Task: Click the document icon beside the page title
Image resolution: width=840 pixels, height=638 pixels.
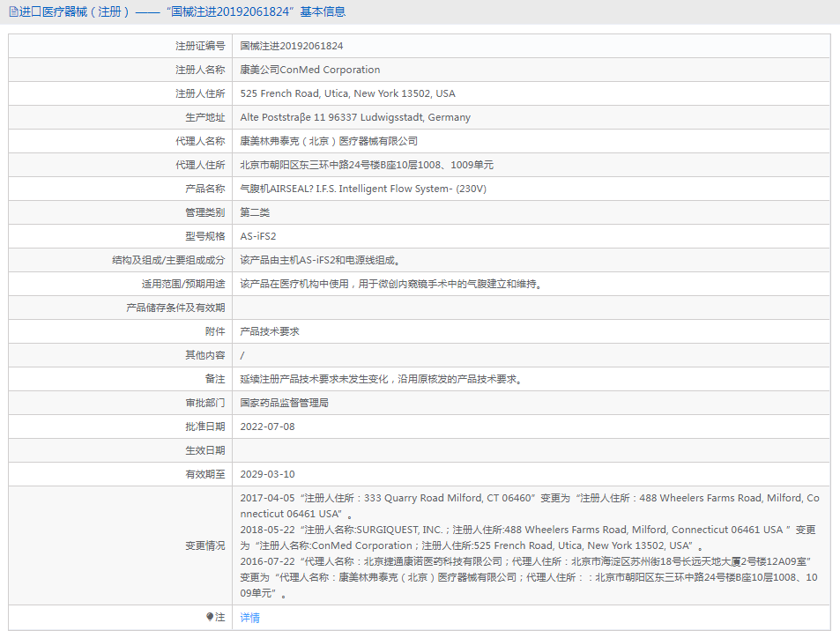Action: [x=13, y=11]
